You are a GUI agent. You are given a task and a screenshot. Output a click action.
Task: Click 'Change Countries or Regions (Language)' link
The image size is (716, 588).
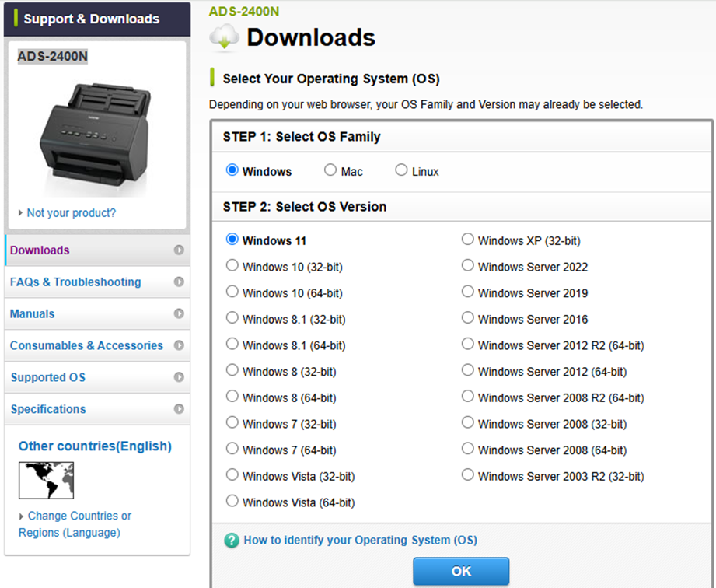[75, 524]
